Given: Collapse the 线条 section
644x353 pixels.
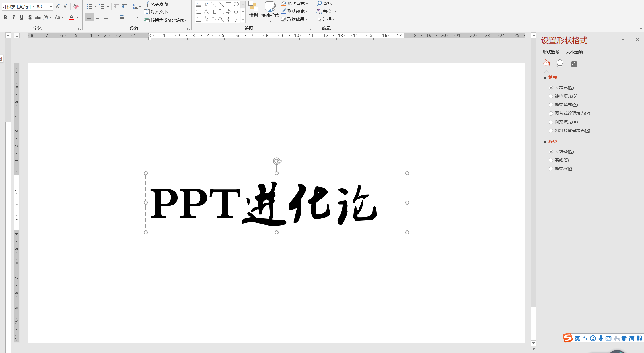Looking at the screenshot, I should tap(544, 142).
